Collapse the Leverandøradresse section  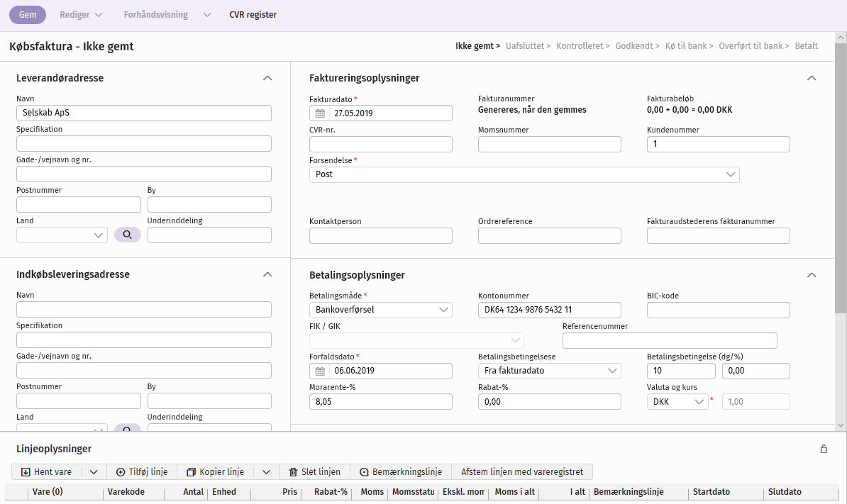pyautogui.click(x=267, y=78)
